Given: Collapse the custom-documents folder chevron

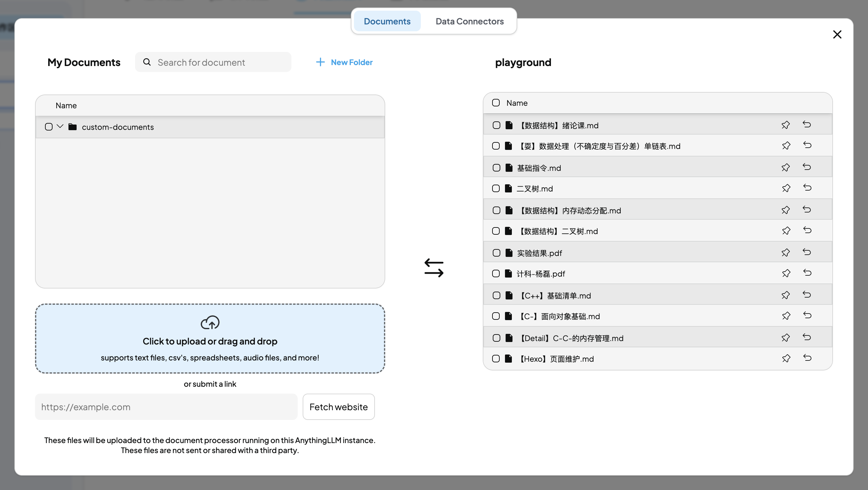Looking at the screenshot, I should pyautogui.click(x=60, y=126).
